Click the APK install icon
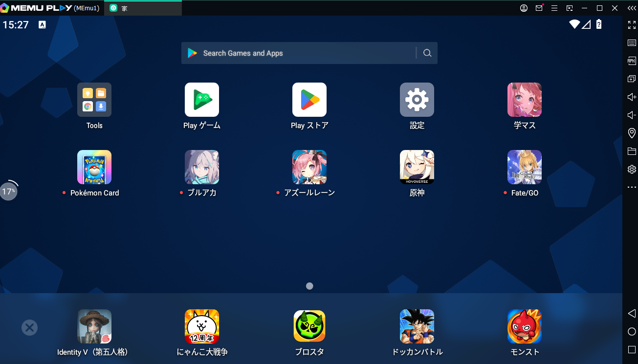Screen dimensions: 638x364 [632, 61]
